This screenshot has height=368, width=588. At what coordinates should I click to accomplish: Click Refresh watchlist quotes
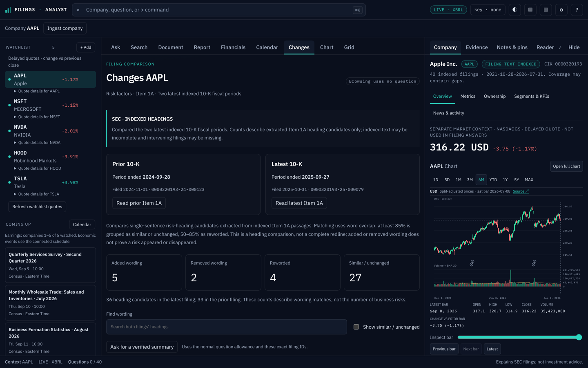[x=37, y=206]
